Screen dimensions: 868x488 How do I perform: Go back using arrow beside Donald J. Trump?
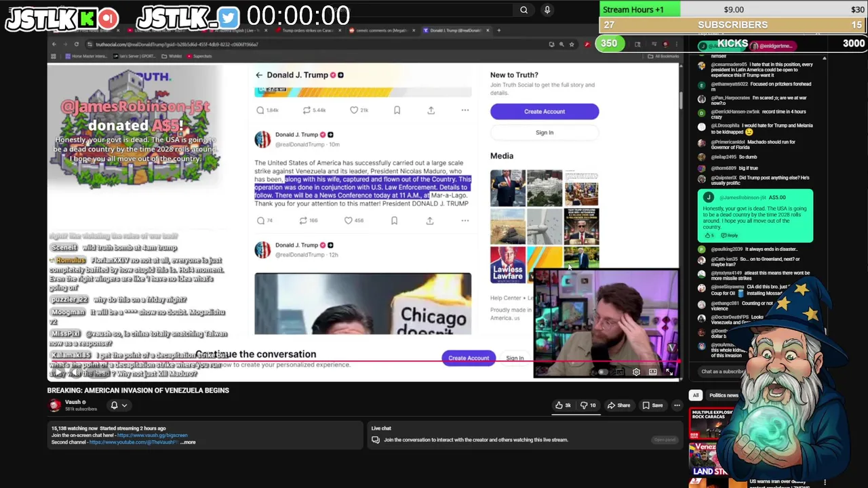pyautogui.click(x=258, y=75)
